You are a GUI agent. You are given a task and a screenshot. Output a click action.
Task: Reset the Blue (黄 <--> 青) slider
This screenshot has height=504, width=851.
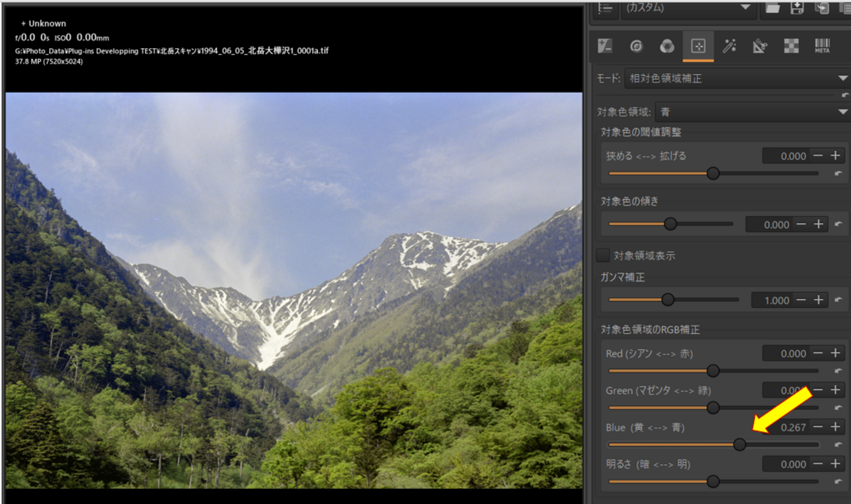point(839,444)
